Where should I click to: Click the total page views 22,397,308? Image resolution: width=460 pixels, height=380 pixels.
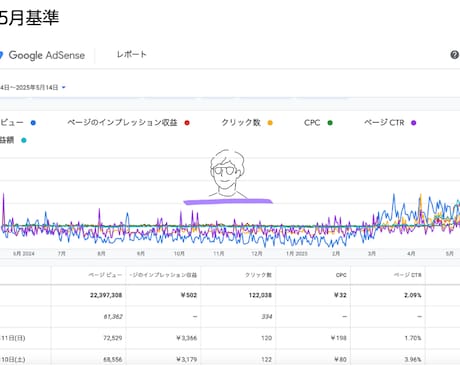click(106, 295)
